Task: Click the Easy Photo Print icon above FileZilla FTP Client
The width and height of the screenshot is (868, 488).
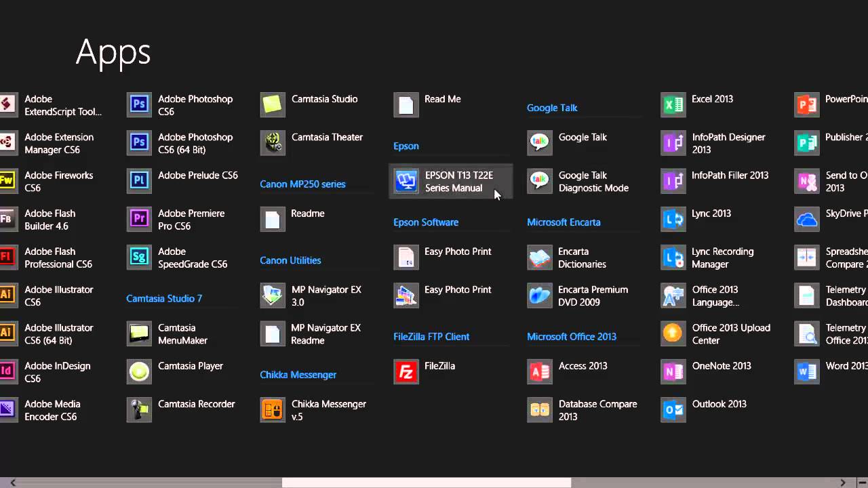Action: 406,296
